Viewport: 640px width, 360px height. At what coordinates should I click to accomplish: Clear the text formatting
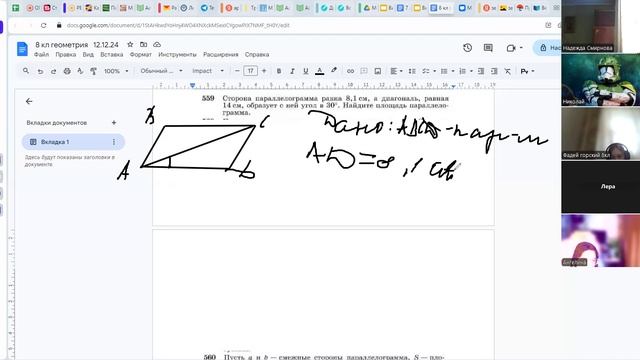click(x=507, y=71)
